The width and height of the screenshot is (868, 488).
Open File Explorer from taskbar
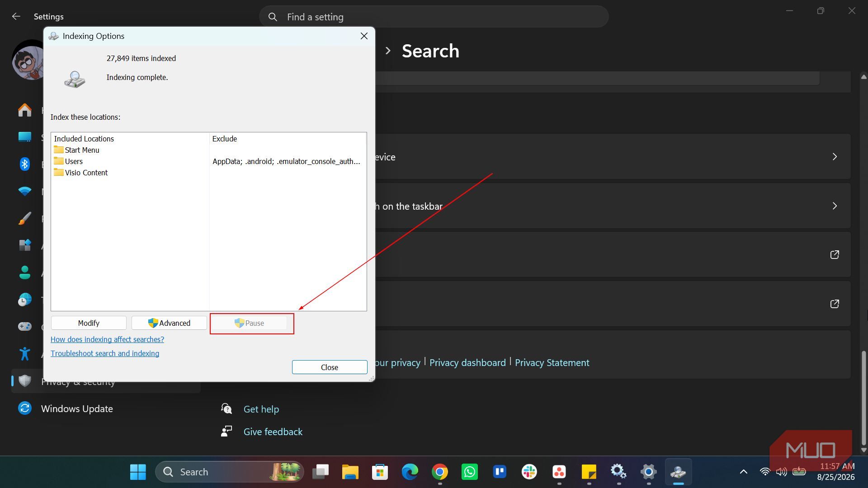click(350, 472)
